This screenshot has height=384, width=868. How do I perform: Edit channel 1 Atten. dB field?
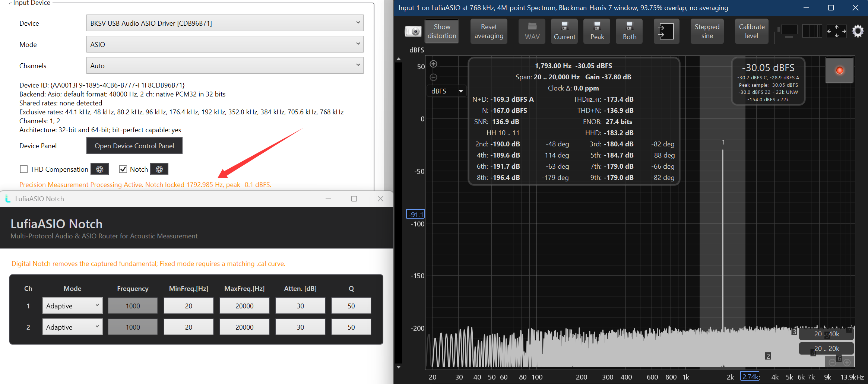(300, 306)
